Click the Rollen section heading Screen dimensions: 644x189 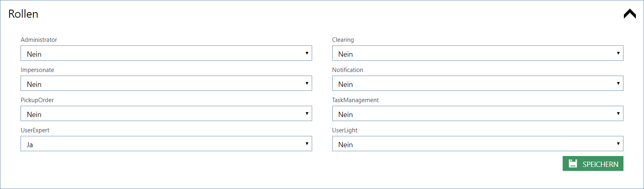[23, 14]
